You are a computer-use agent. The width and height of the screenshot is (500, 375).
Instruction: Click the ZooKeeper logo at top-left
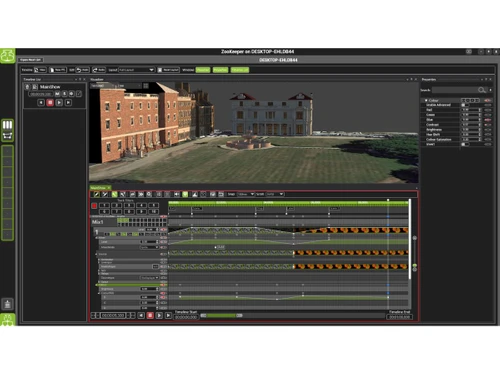click(7, 56)
